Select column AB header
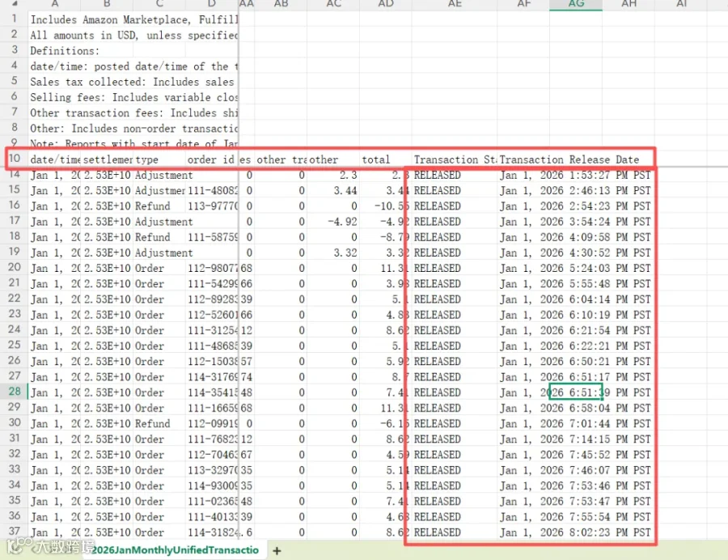728x560 pixels. click(x=281, y=4)
